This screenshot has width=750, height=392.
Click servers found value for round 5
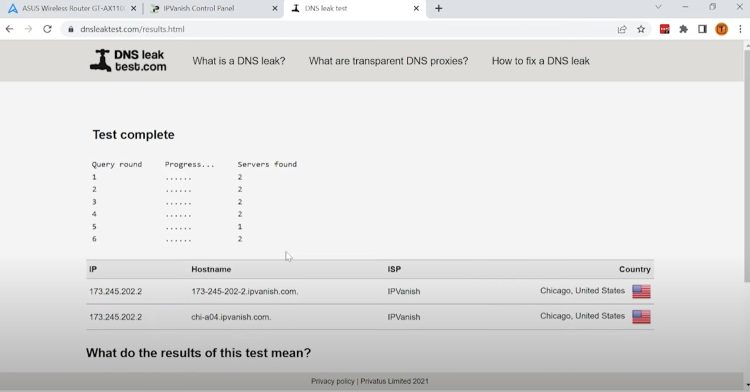240,227
